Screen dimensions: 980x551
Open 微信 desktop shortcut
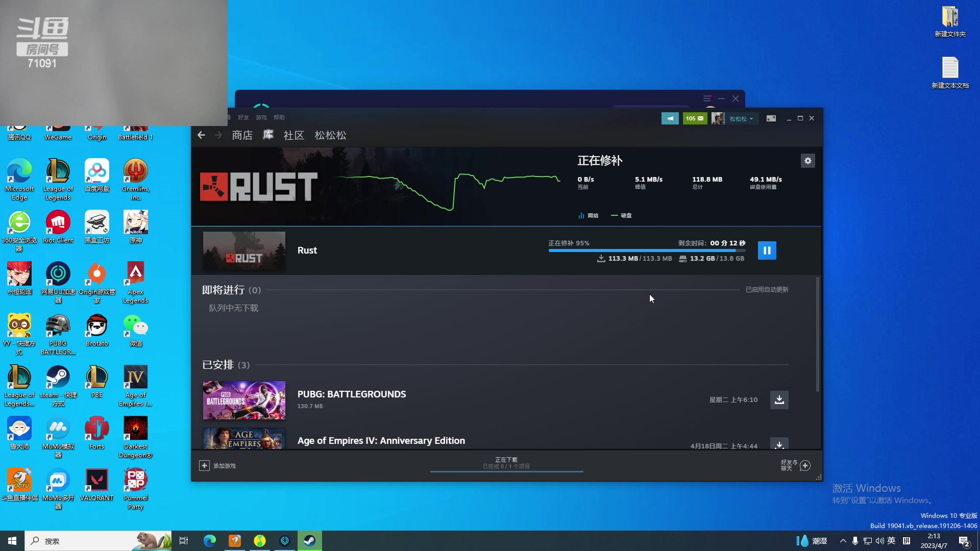[135, 330]
